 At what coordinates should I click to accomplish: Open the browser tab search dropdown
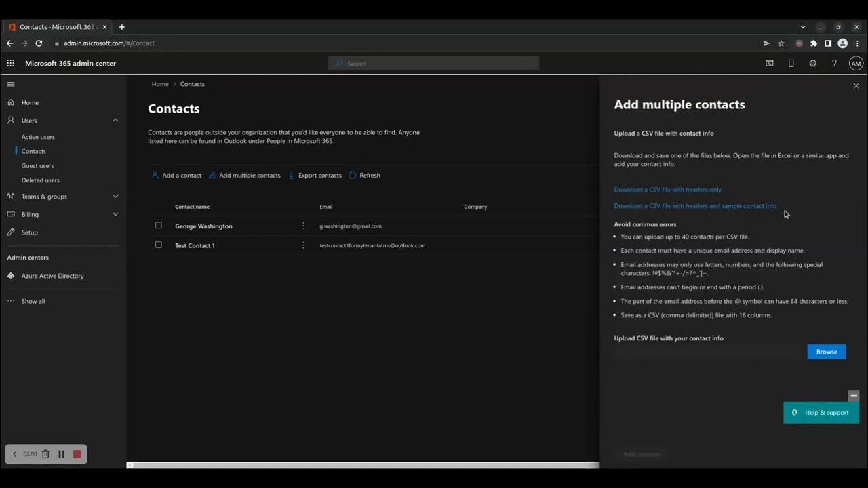click(803, 27)
